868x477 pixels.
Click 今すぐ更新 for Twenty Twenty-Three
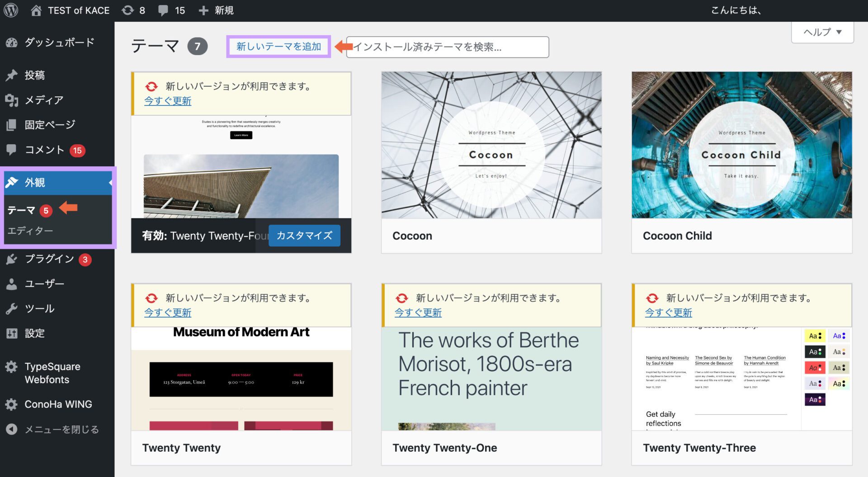tap(669, 312)
